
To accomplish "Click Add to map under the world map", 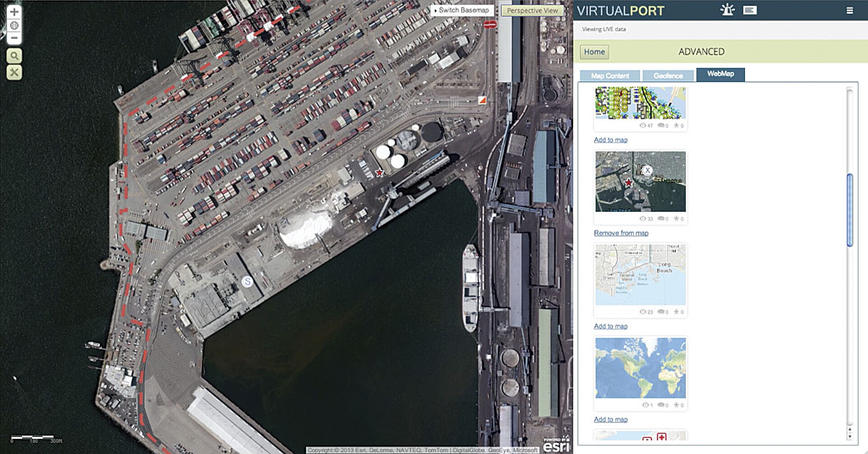I will (x=610, y=420).
